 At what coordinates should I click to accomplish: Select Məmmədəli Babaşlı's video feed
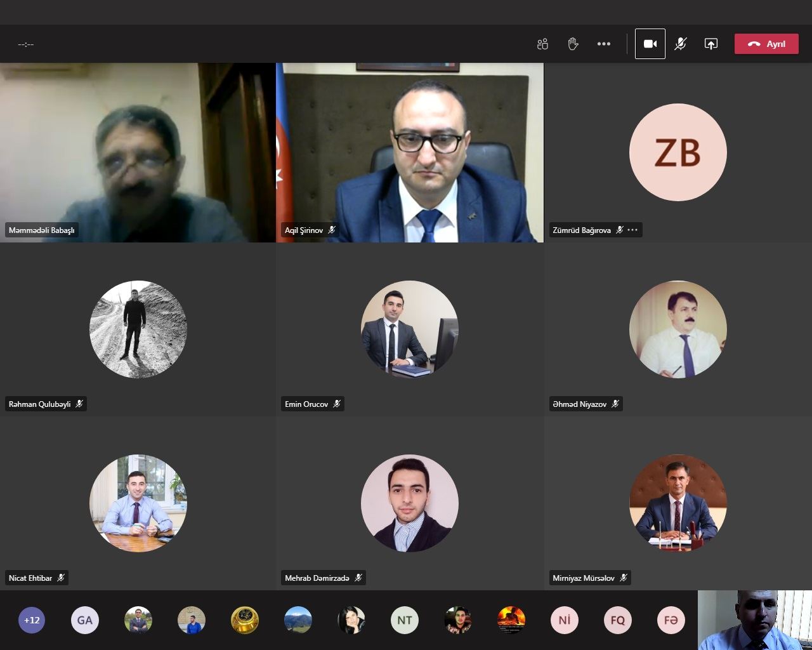pyautogui.click(x=138, y=152)
